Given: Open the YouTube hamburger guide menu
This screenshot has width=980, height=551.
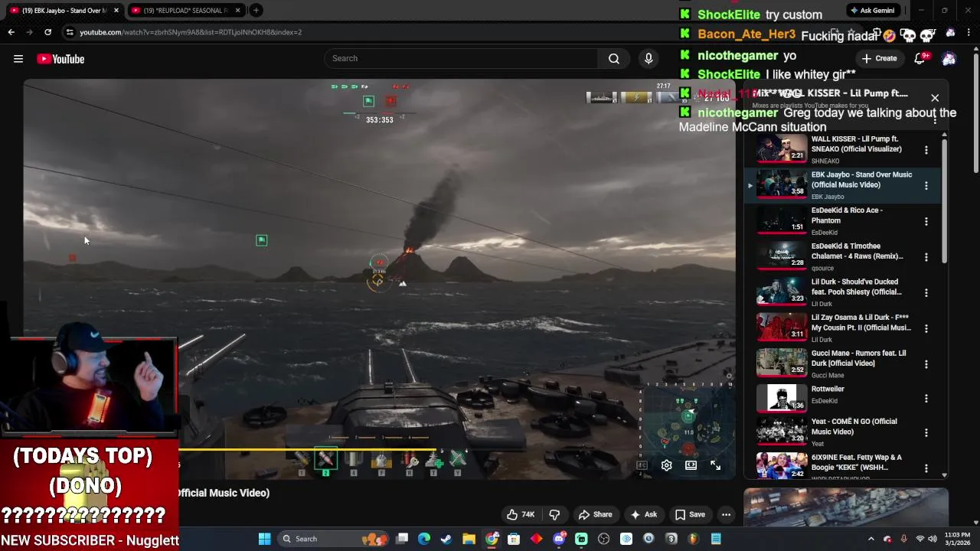Looking at the screenshot, I should (x=18, y=59).
